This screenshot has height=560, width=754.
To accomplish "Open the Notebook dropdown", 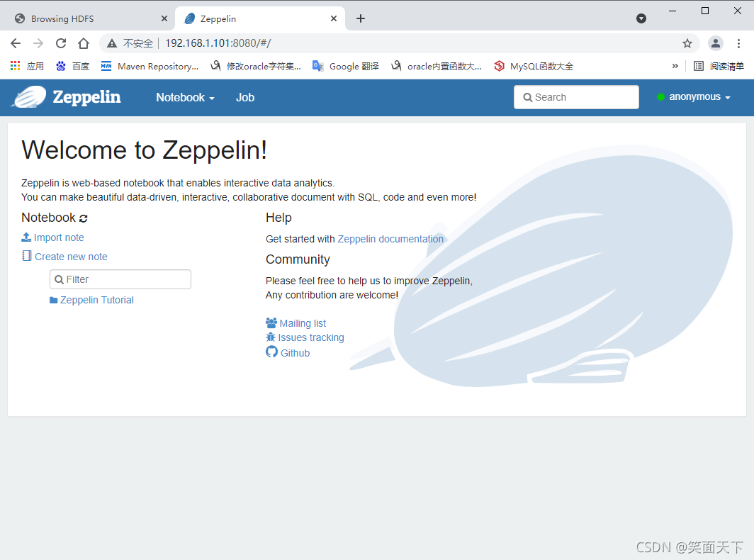I will (184, 97).
